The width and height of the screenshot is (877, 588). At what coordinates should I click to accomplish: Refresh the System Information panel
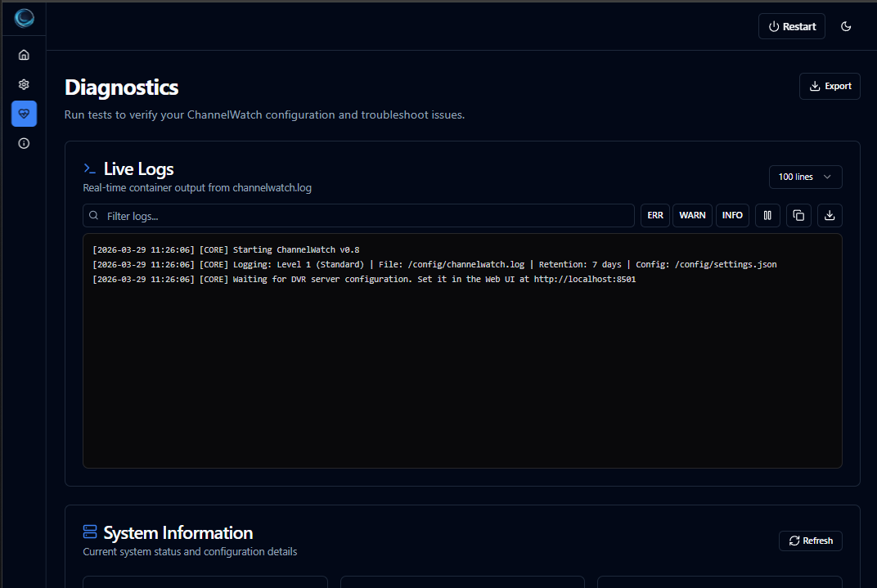810,541
